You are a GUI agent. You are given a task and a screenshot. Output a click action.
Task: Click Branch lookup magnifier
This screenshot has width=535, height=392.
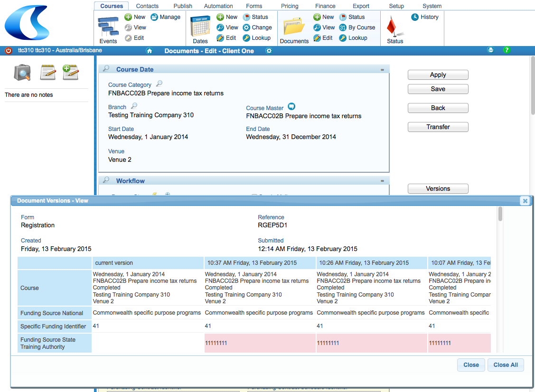134,106
